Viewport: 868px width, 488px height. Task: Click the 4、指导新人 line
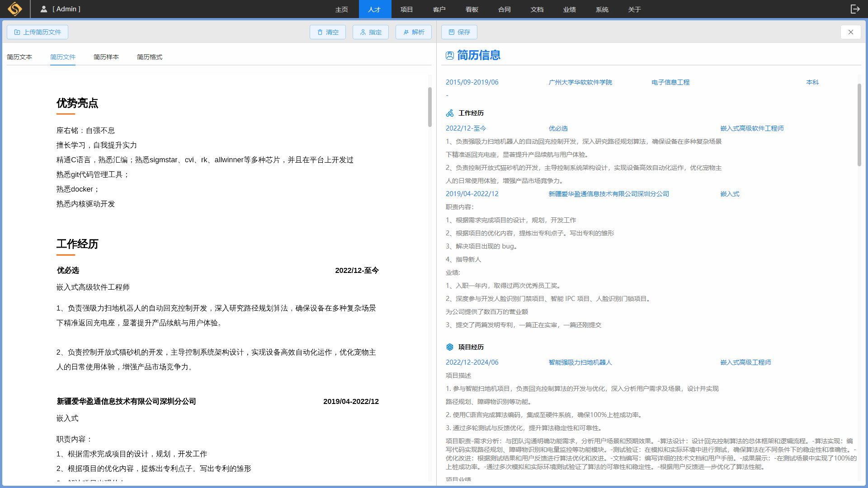[463, 259]
